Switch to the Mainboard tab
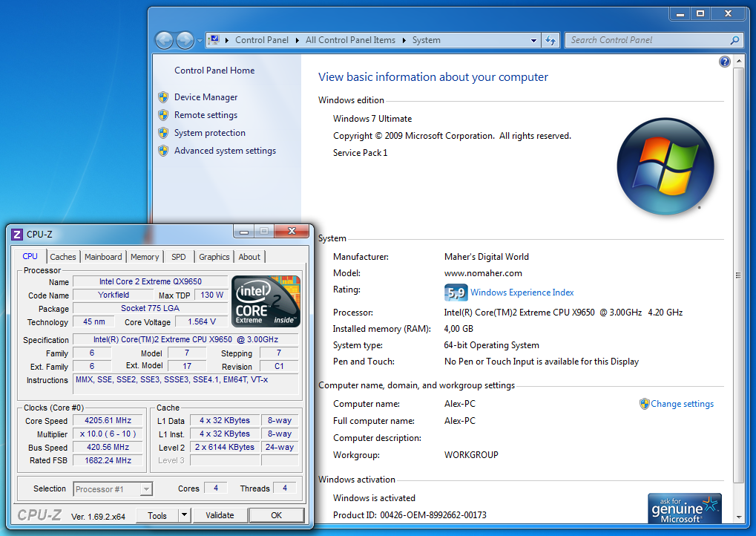The width and height of the screenshot is (756, 536). point(103,257)
